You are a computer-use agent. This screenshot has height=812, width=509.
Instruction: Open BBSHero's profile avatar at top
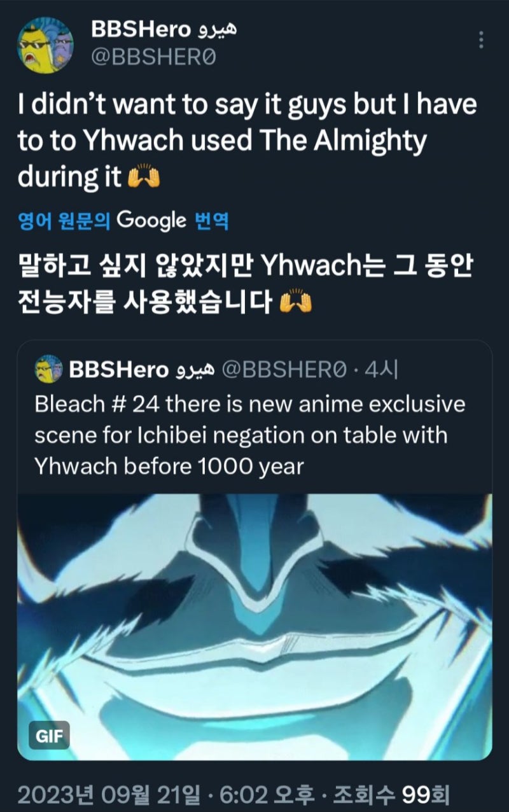tap(45, 45)
